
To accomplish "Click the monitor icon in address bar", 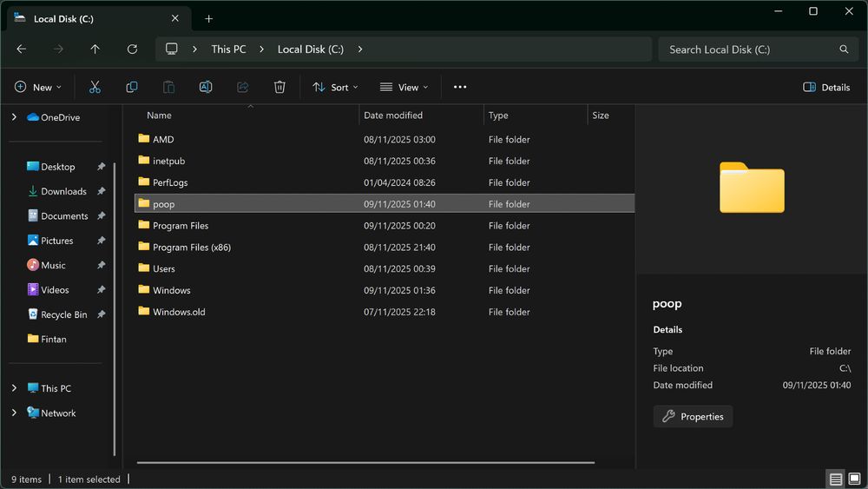I will (x=172, y=49).
